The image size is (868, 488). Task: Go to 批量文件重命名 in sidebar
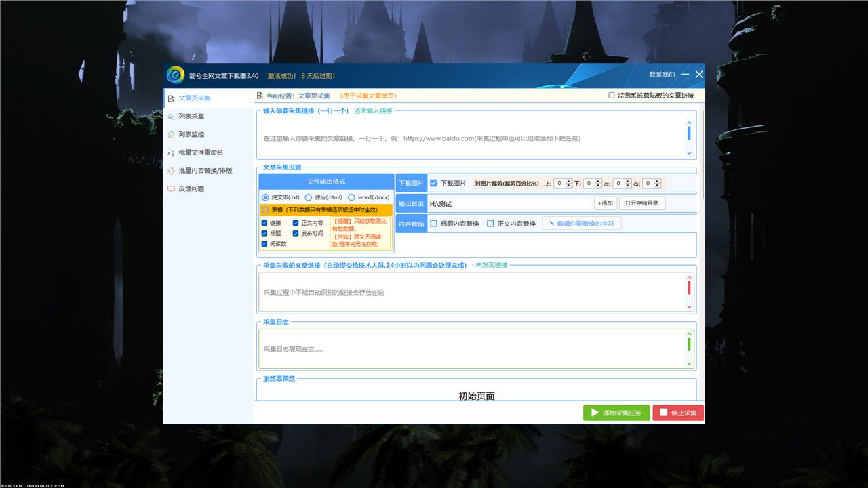pyautogui.click(x=208, y=152)
